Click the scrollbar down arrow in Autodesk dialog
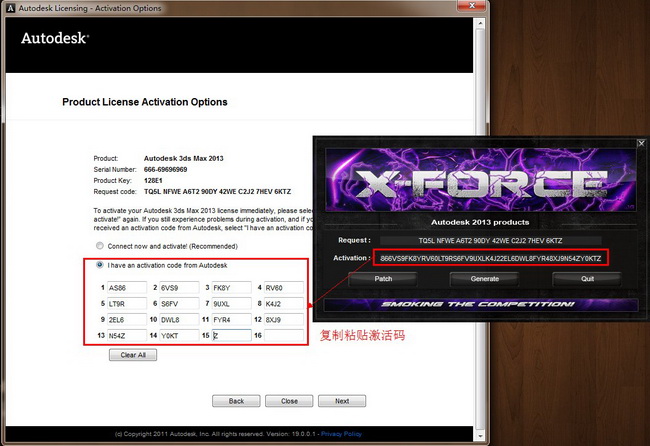 (480, 435)
